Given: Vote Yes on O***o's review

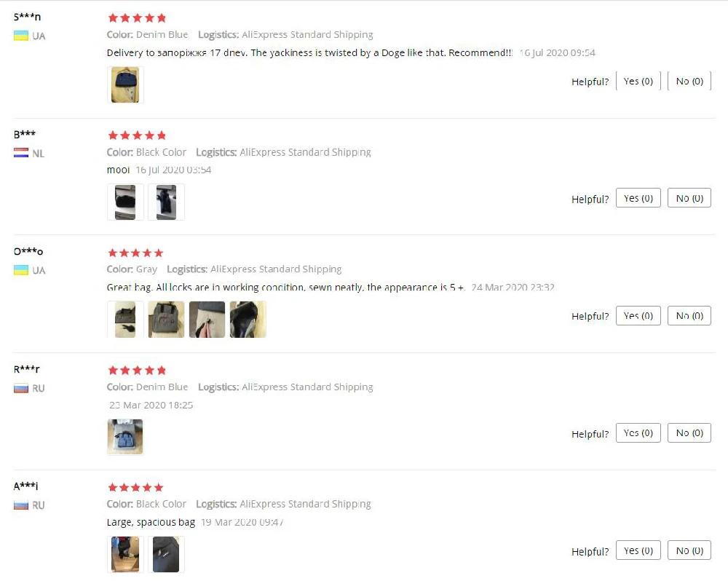Looking at the screenshot, I should click(x=638, y=316).
